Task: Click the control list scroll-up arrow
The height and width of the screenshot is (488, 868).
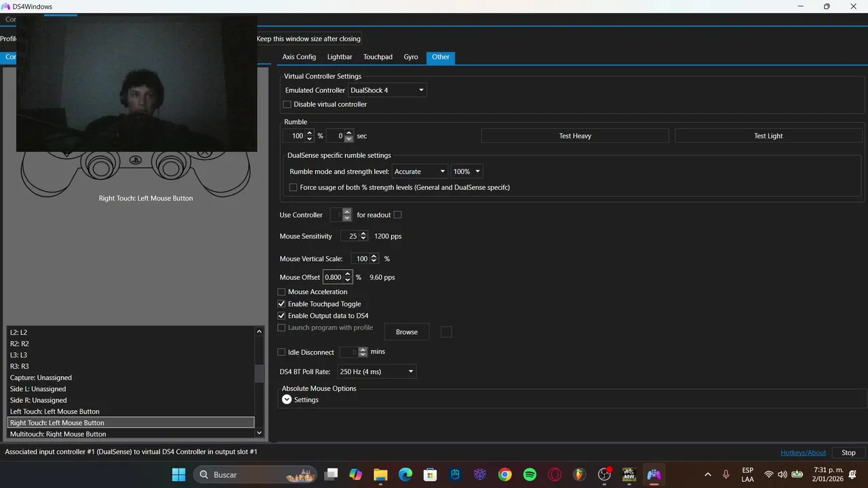Action: click(259, 332)
